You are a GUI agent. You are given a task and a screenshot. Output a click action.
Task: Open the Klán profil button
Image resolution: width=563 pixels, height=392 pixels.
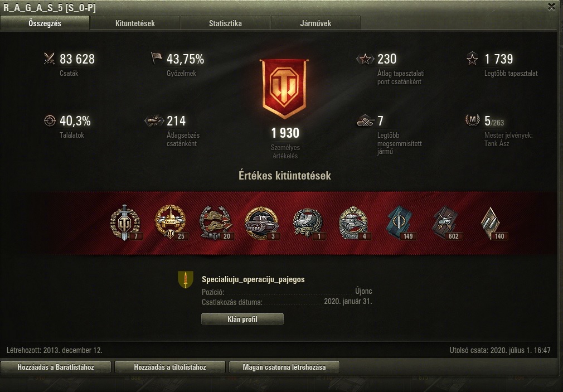pyautogui.click(x=242, y=319)
